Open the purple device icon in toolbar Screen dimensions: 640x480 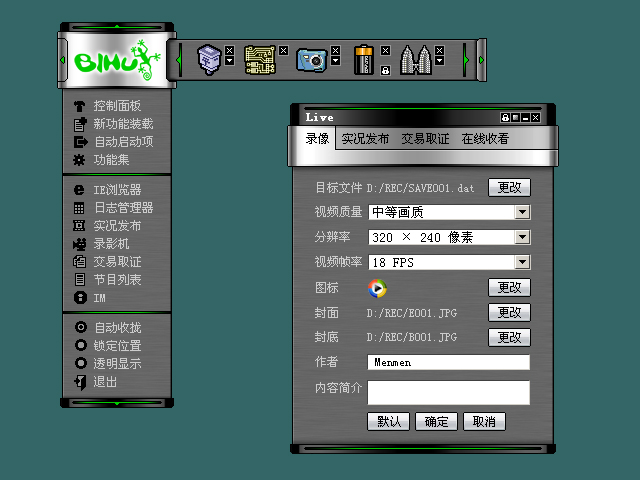pos(209,60)
